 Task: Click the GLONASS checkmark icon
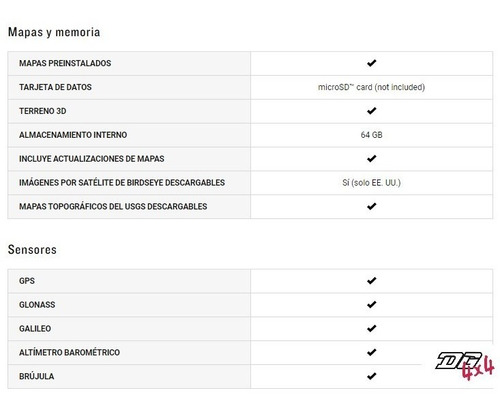[371, 304]
